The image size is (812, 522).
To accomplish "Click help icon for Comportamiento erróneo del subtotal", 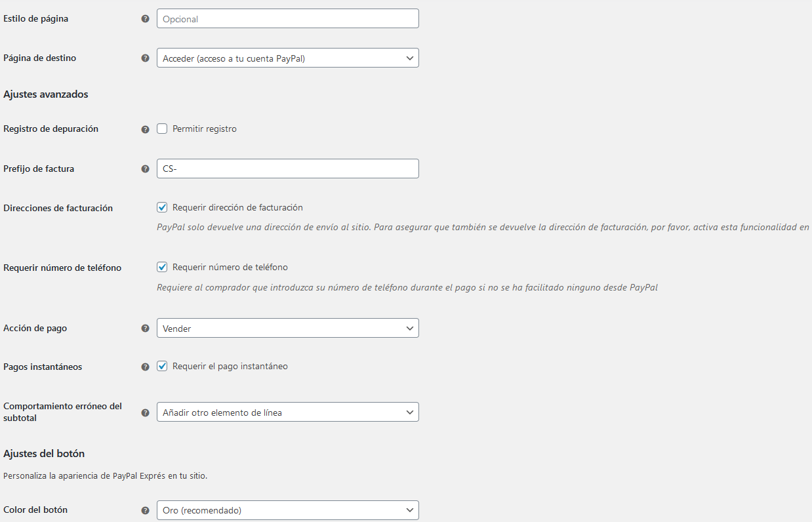I will coord(146,412).
